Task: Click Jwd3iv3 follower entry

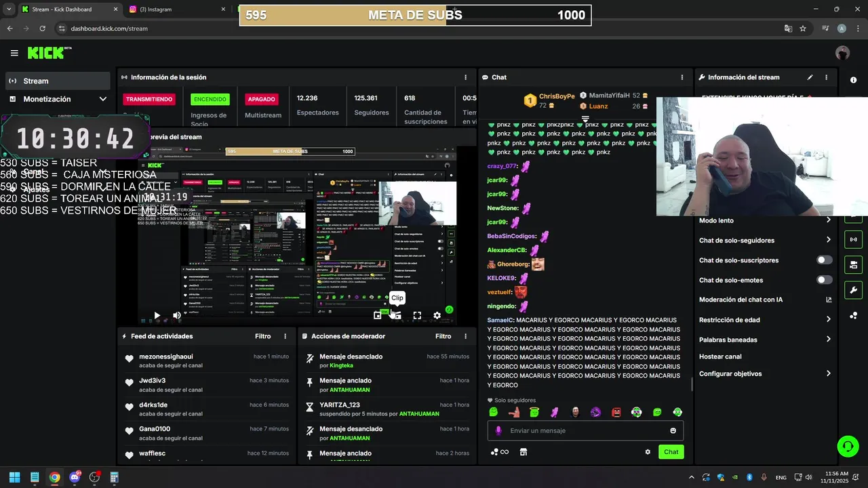Action: click(153, 381)
